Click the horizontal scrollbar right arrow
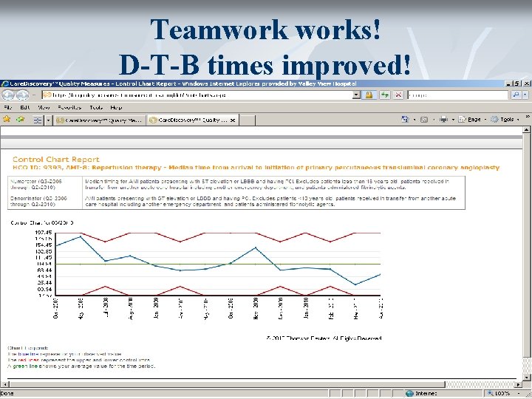Image resolution: width=532 pixels, height=399 pixels. tap(518, 384)
